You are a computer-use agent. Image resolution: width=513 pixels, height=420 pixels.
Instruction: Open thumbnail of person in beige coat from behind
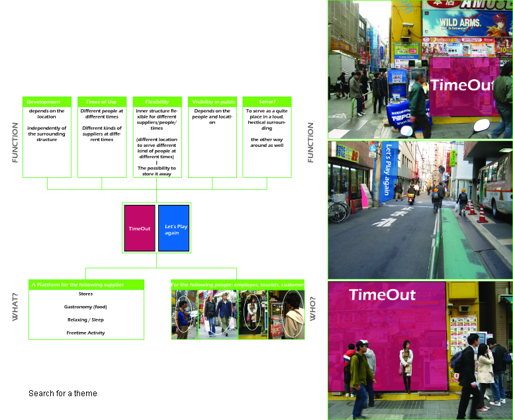287,315
